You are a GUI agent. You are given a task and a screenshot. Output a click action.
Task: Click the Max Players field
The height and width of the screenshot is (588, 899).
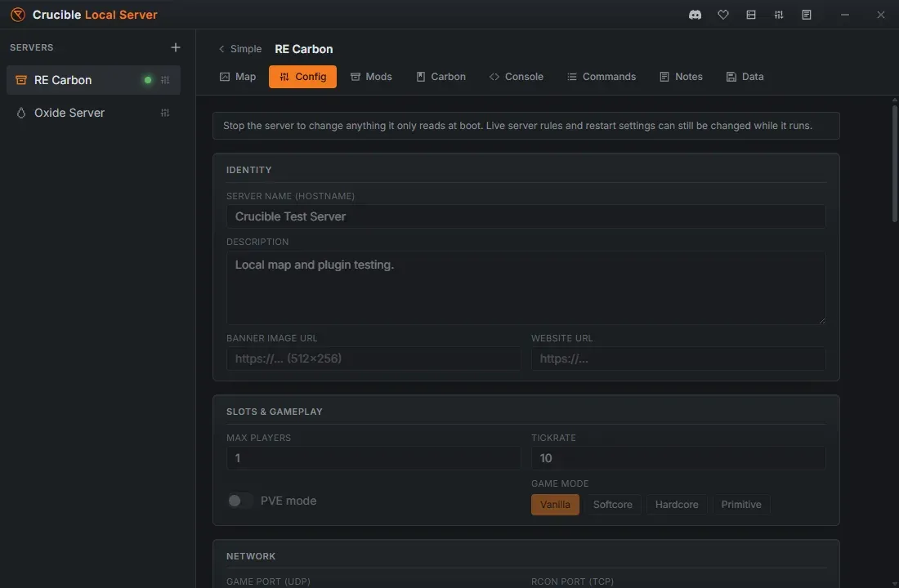coord(373,458)
